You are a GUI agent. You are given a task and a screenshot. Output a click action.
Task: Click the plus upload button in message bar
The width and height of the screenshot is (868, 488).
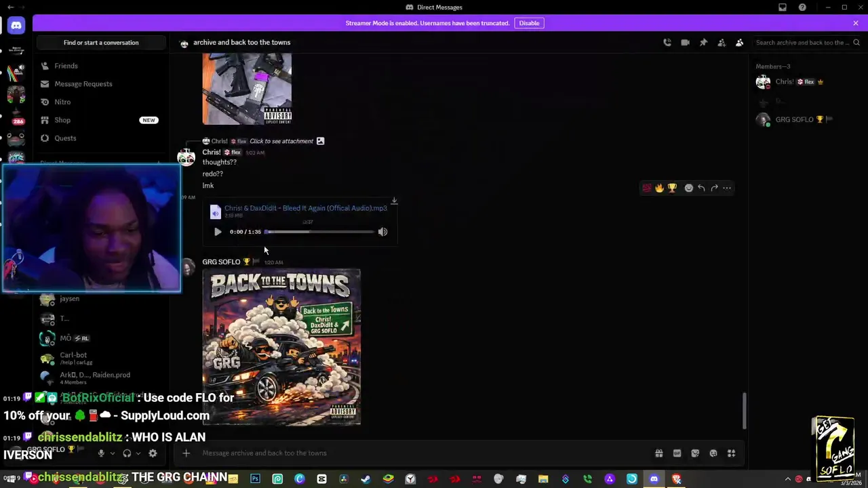(x=186, y=453)
